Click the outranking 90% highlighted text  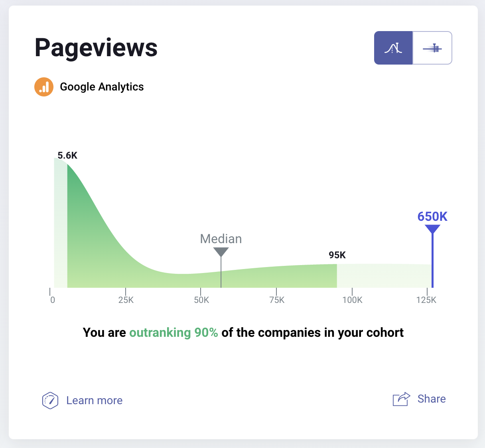[x=173, y=332]
